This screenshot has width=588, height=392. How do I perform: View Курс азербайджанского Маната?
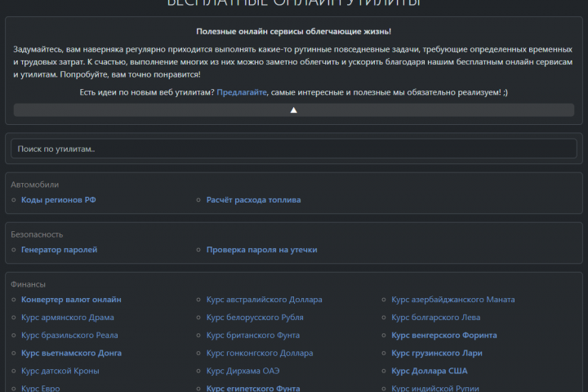pos(452,300)
